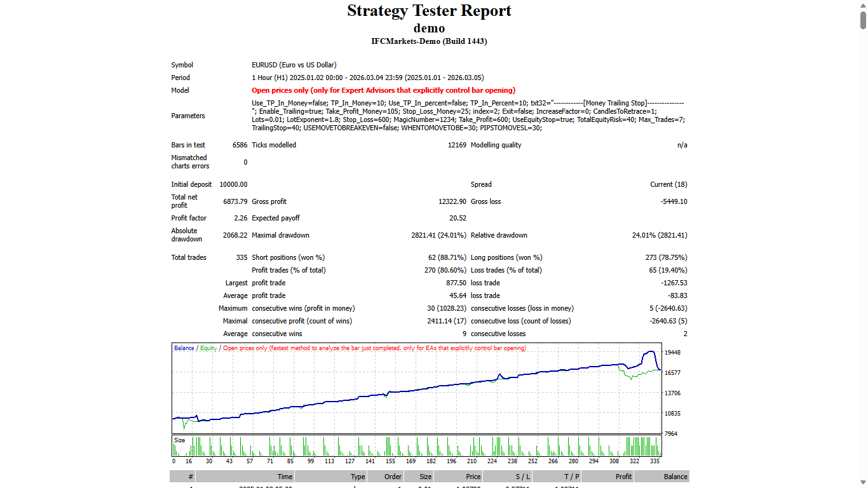Click the Type column header

(357, 476)
